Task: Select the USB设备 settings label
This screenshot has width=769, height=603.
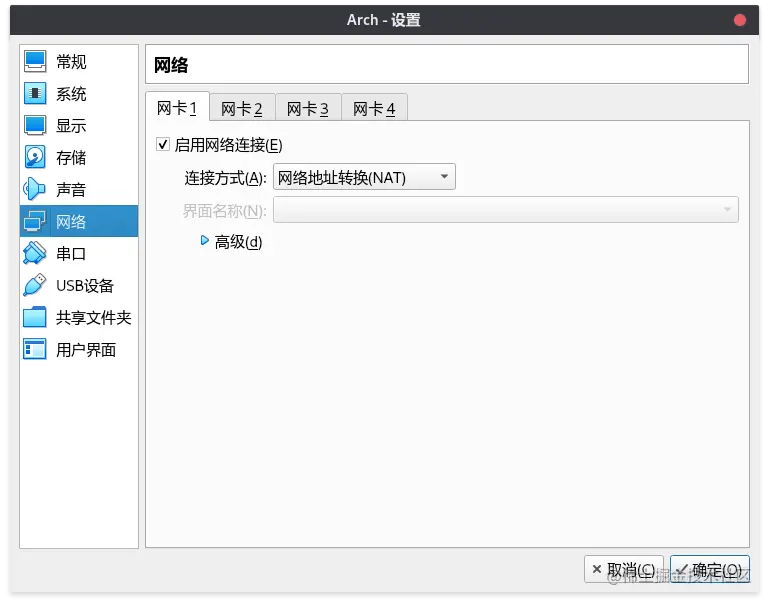Action: [x=85, y=285]
